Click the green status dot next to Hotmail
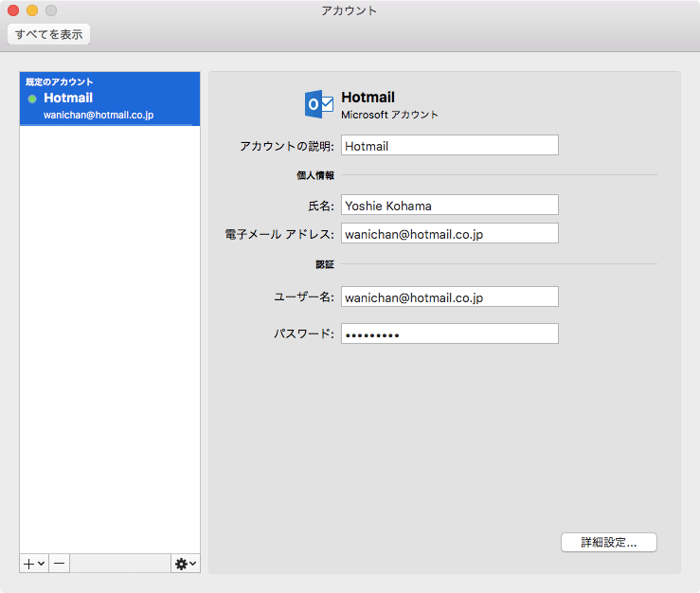Image resolution: width=700 pixels, height=593 pixels. pyautogui.click(x=32, y=99)
